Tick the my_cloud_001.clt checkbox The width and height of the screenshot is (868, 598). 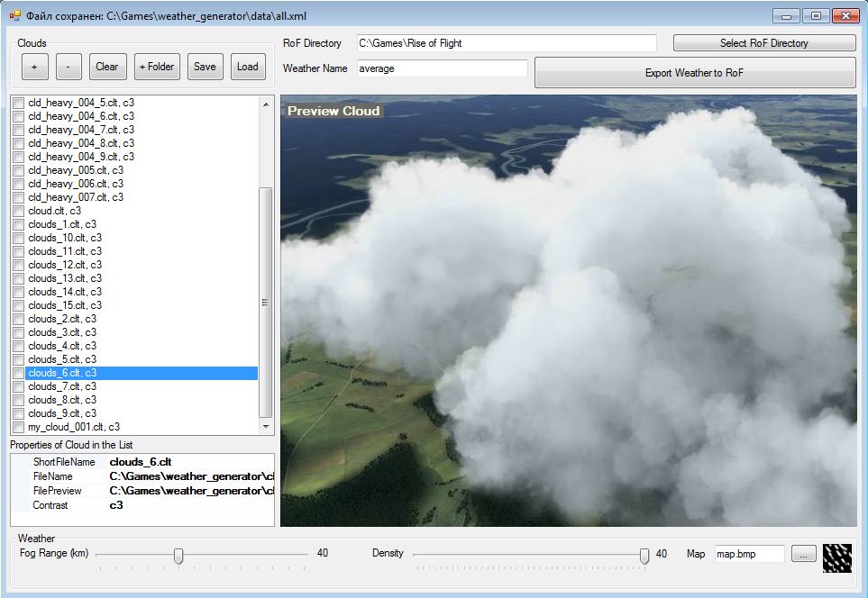click(19, 428)
